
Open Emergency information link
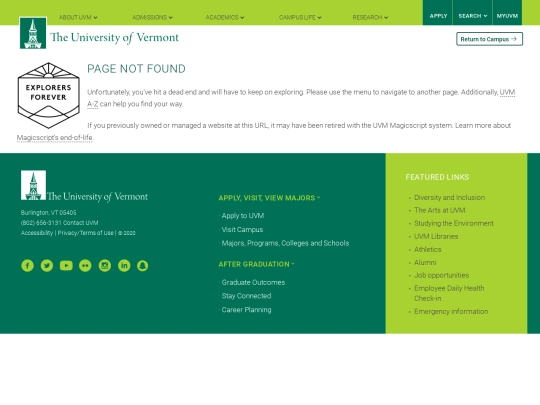pos(451,311)
